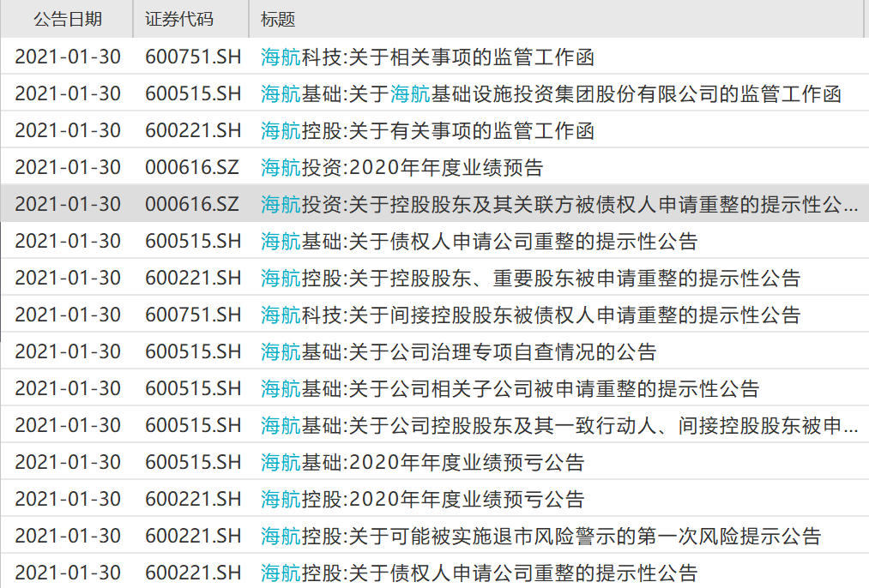Open 海航基础 控股股东及其一致行动人 announcement
The image size is (869, 588).
(x=559, y=425)
